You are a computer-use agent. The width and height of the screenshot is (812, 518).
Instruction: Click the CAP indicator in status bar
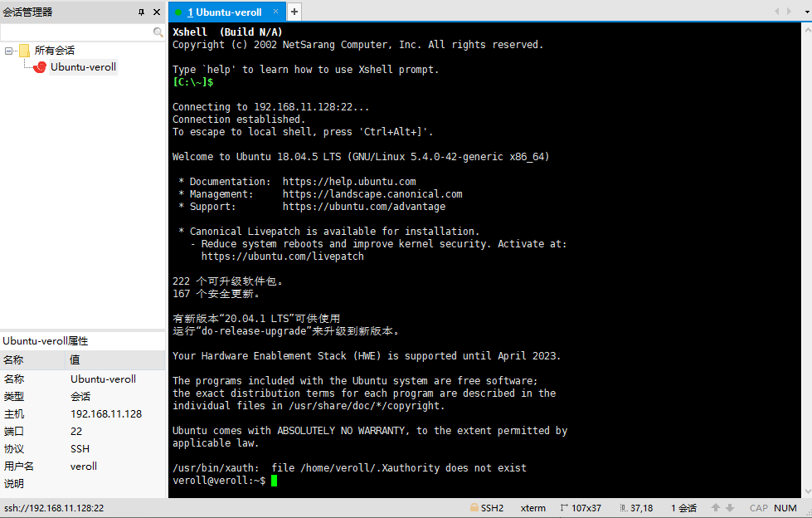tap(759, 508)
